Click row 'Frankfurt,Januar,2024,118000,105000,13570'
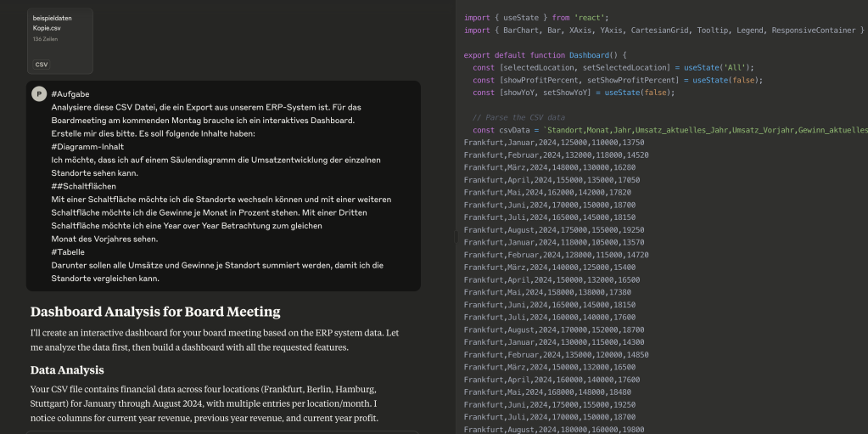Viewport: 868px width, 434px height. (554, 242)
